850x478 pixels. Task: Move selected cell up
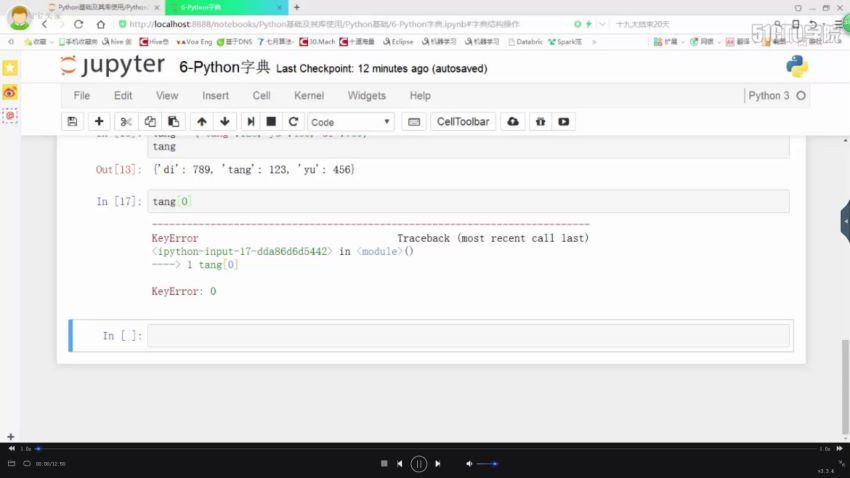[202, 122]
